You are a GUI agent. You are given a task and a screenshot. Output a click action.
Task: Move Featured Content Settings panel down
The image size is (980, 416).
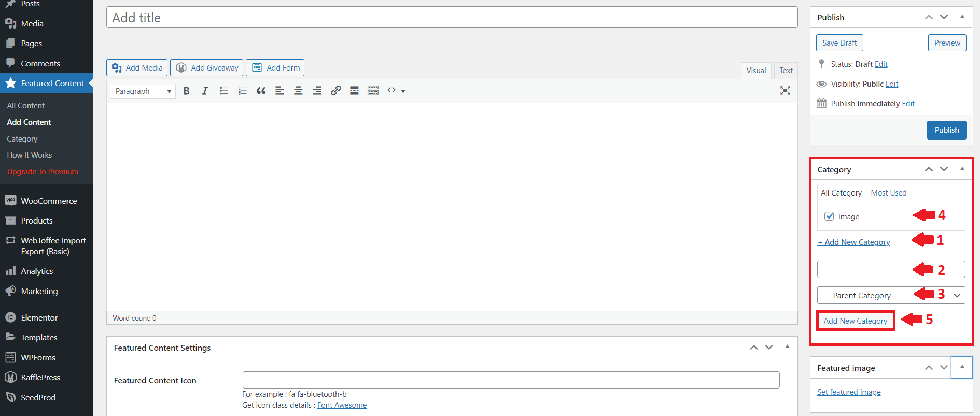pyautogui.click(x=769, y=347)
